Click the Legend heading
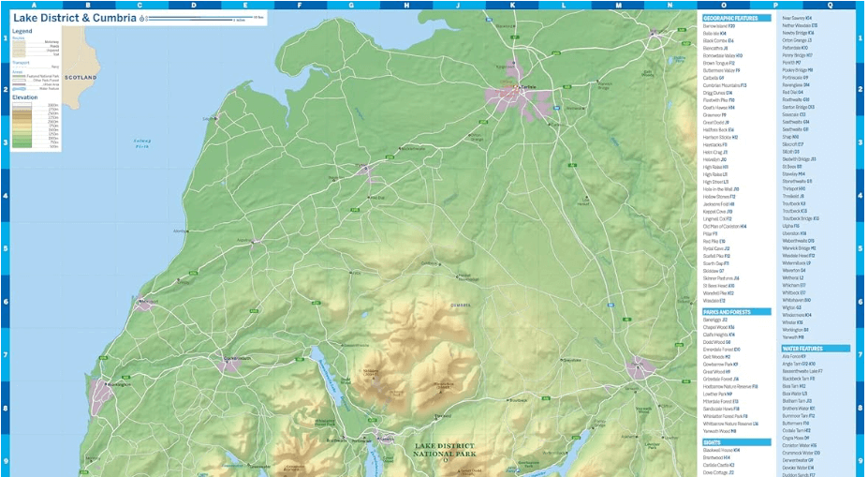The width and height of the screenshot is (868, 477). (x=22, y=31)
